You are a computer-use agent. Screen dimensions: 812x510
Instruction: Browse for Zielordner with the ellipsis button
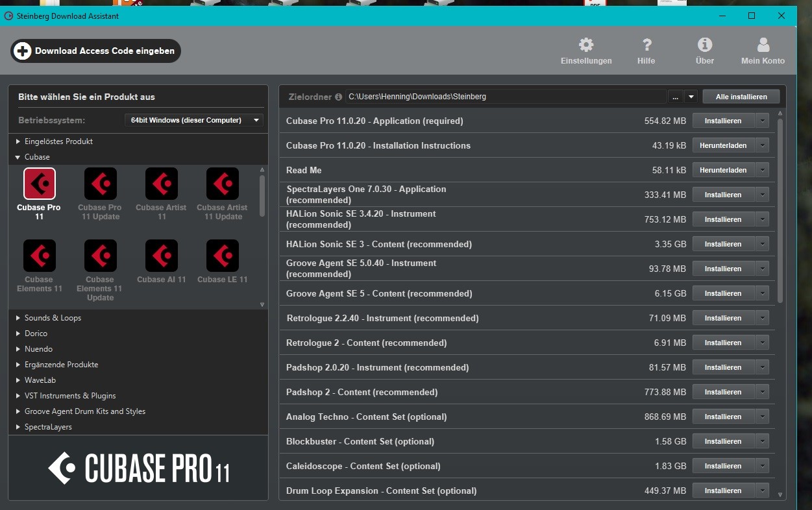pyautogui.click(x=676, y=97)
